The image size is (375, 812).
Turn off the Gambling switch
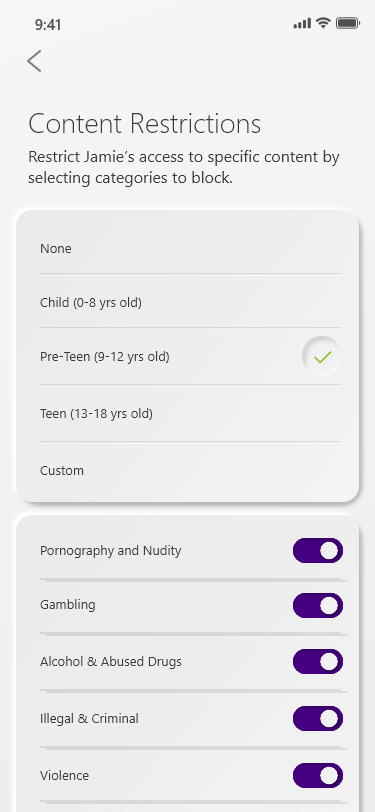click(x=318, y=606)
